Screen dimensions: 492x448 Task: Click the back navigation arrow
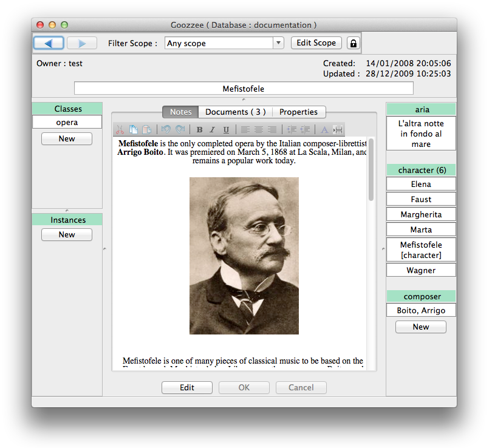pos(49,43)
